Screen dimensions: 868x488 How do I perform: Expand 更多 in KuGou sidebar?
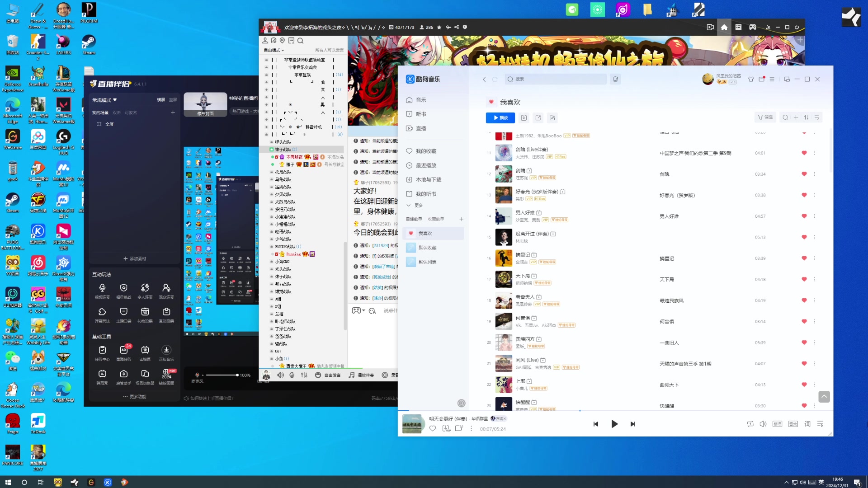tap(415, 206)
